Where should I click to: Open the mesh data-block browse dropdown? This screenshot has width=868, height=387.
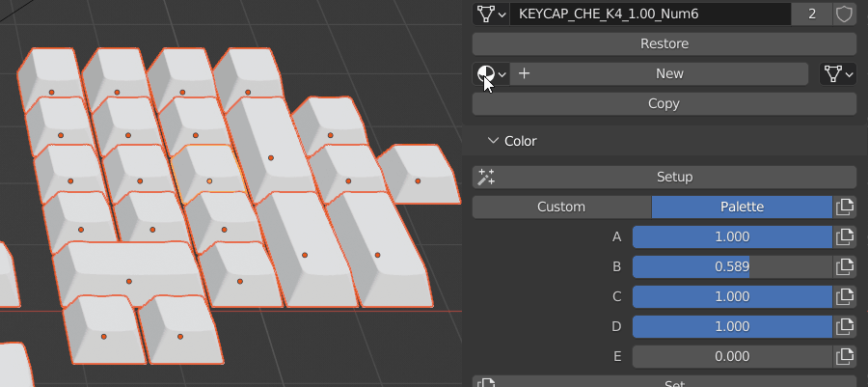point(491,14)
